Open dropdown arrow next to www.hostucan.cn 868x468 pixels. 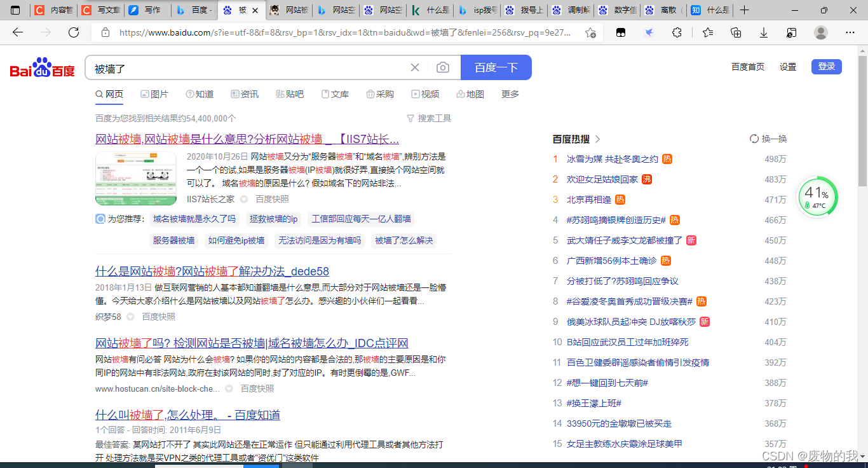229,389
